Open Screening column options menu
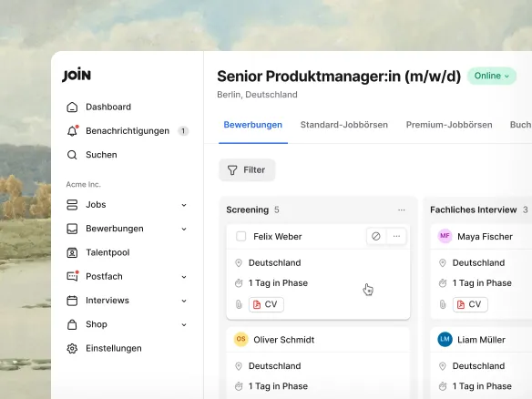532x399 pixels. click(402, 210)
